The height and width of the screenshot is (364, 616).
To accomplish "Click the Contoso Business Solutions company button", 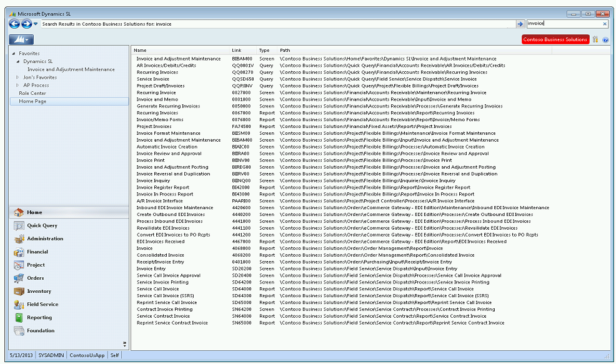I will pyautogui.click(x=555, y=39).
